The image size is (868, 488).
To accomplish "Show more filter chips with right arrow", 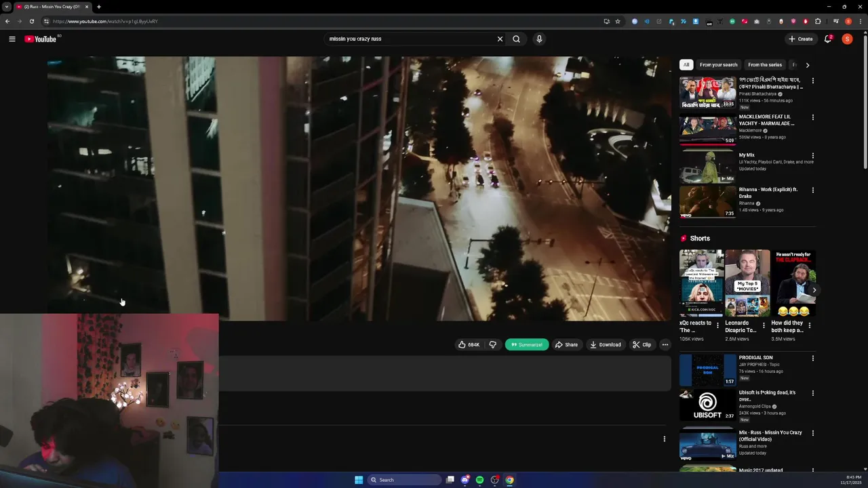I will (807, 65).
